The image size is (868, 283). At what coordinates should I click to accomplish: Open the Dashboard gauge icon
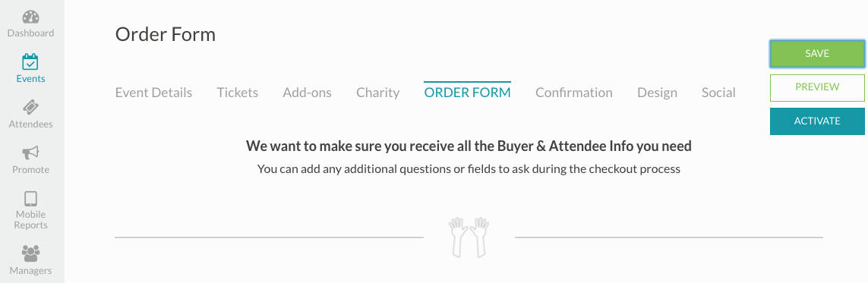click(x=30, y=17)
